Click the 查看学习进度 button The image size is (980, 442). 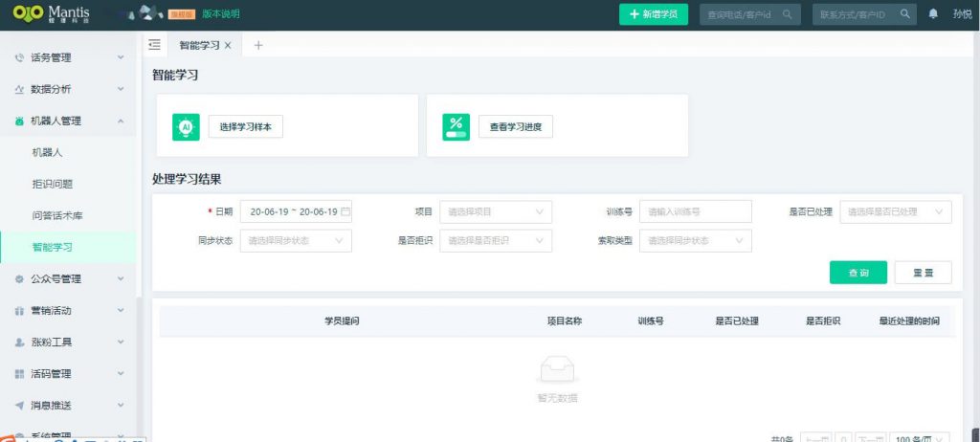click(x=516, y=126)
